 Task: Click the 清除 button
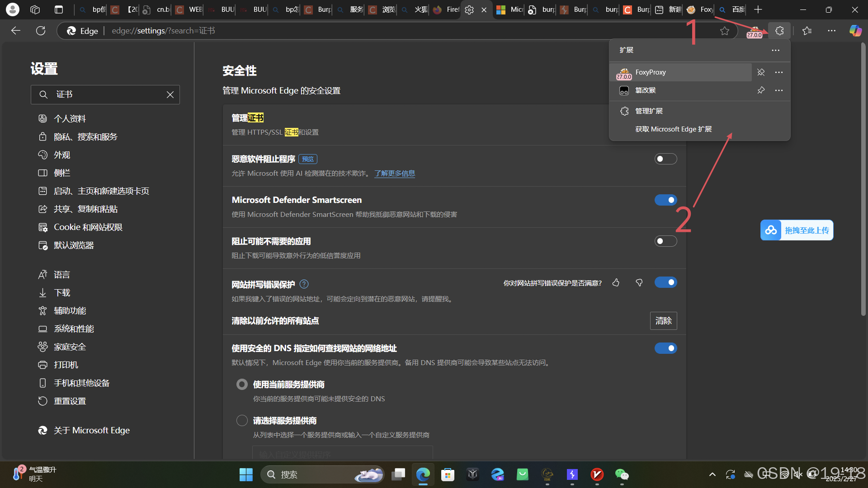pyautogui.click(x=663, y=321)
